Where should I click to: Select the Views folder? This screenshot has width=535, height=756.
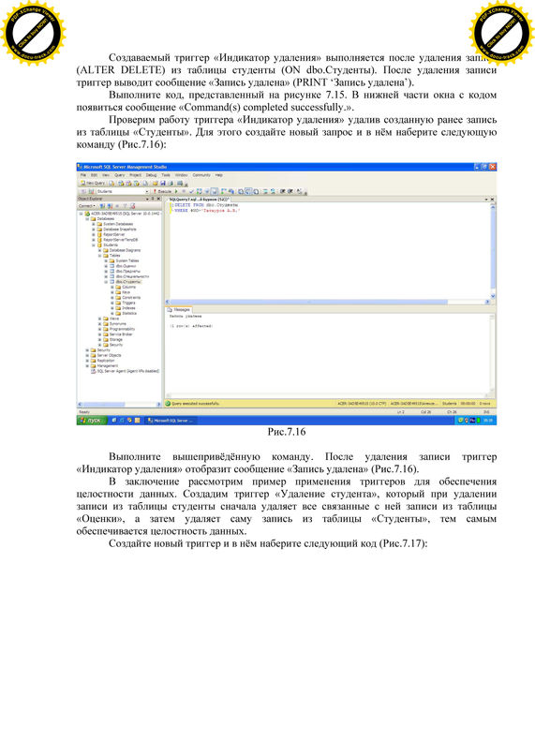click(114, 319)
